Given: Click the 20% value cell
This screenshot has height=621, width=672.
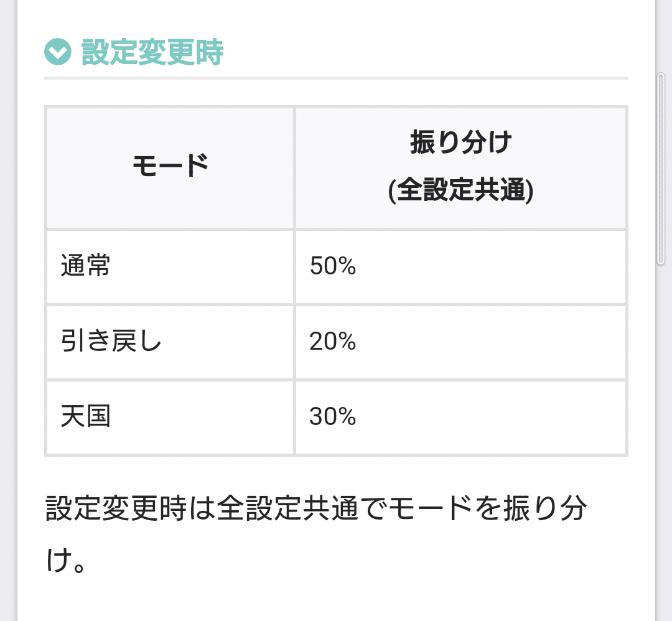Looking at the screenshot, I should coord(460,342).
